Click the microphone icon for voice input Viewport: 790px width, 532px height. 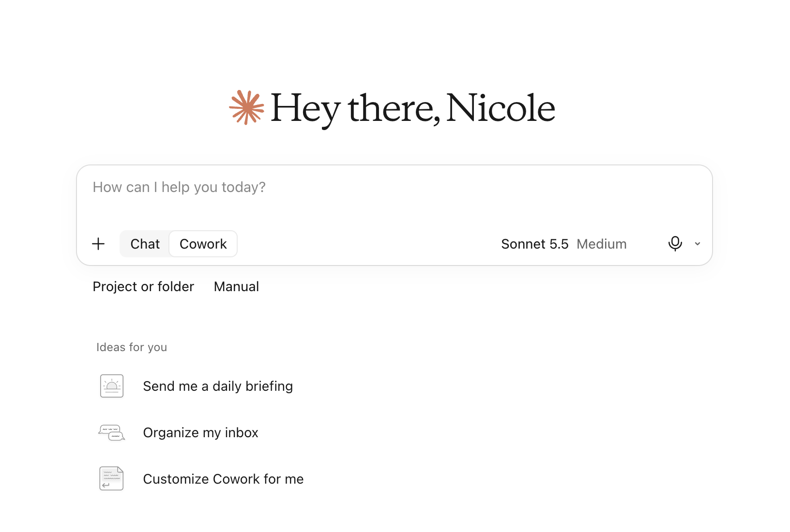[x=675, y=244]
